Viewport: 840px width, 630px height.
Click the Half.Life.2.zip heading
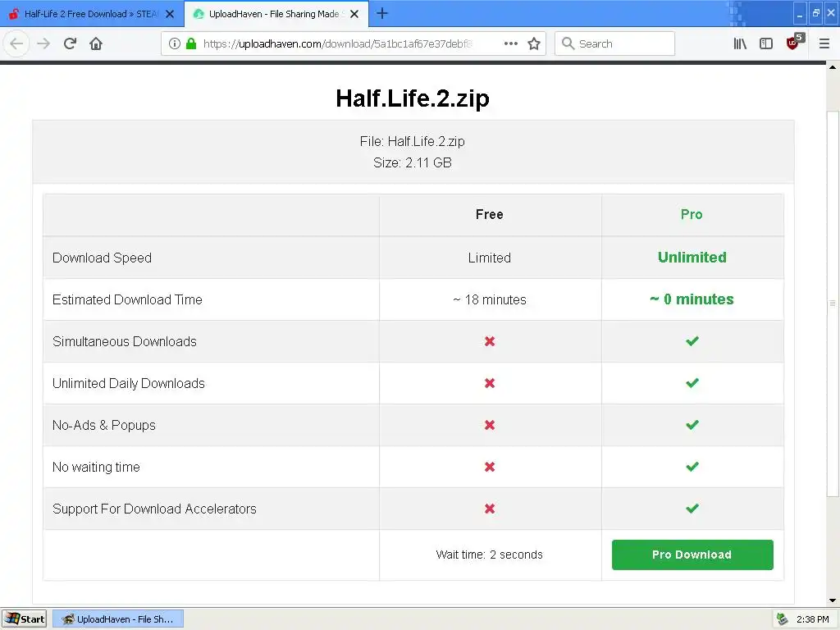click(x=413, y=98)
